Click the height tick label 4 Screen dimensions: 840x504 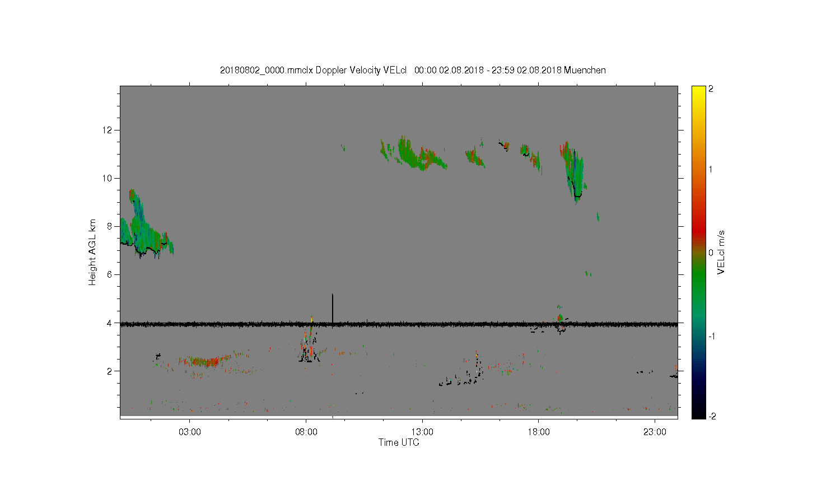111,323
